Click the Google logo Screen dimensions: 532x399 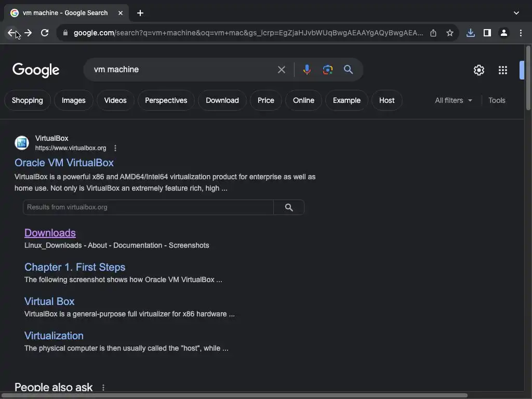(36, 70)
